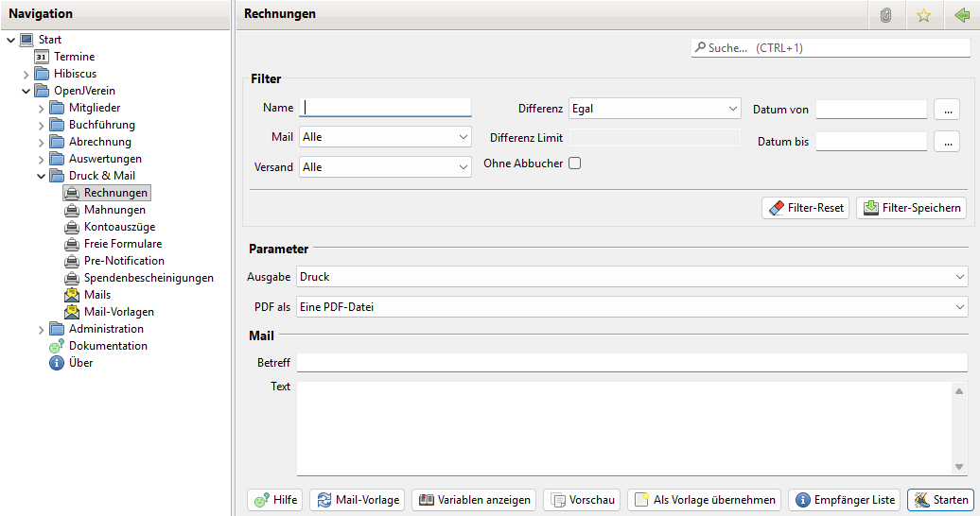Collapse the Druck & Mail folder
The image size is (980, 516).
[x=42, y=176]
